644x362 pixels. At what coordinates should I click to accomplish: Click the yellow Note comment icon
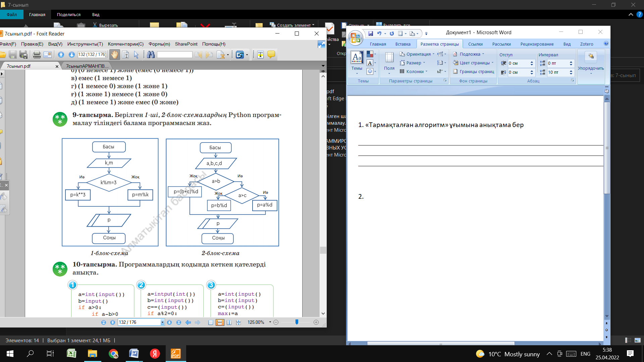(x=271, y=55)
